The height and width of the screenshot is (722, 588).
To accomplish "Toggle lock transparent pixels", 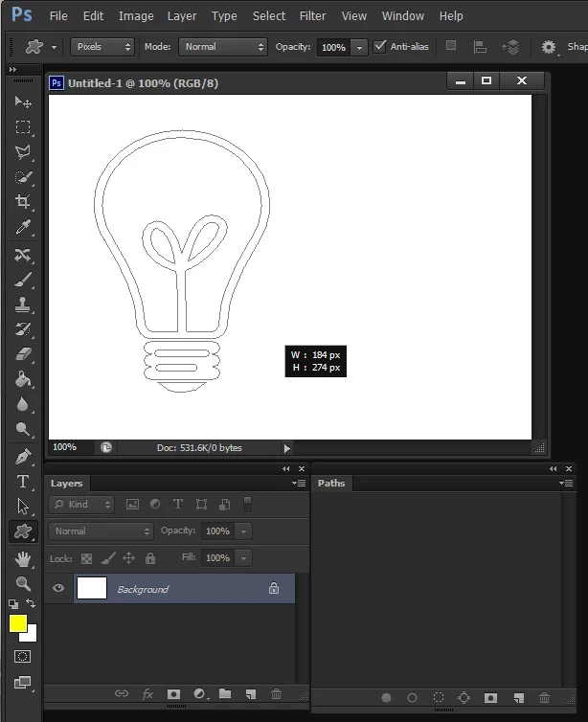I will click(x=86, y=558).
